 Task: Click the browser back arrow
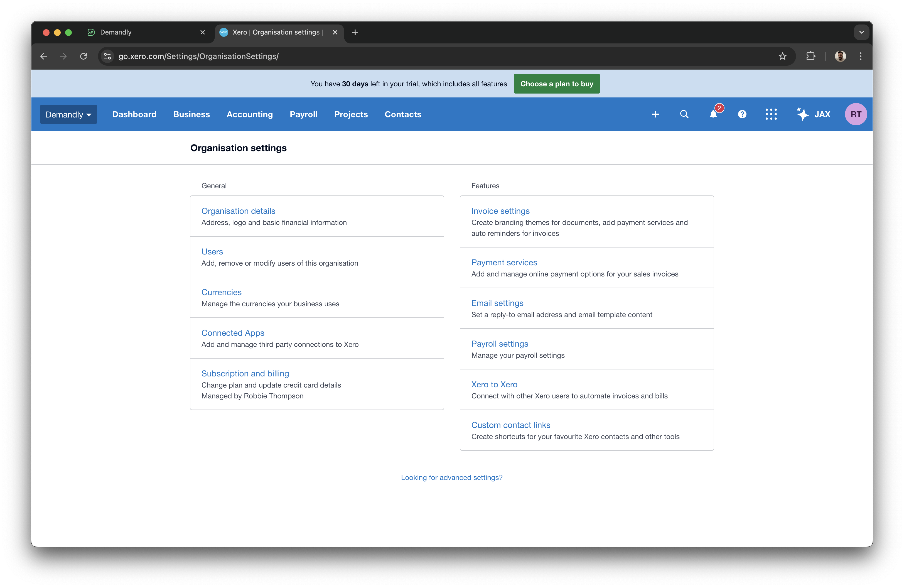coord(43,56)
